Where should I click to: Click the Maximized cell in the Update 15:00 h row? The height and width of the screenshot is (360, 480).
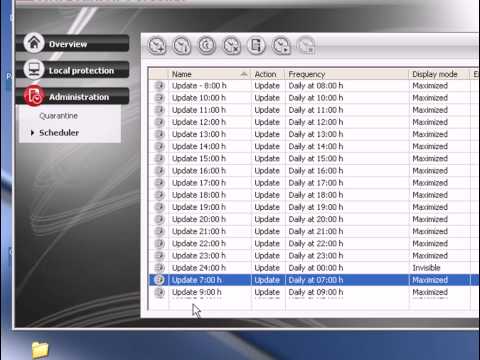(x=430, y=159)
